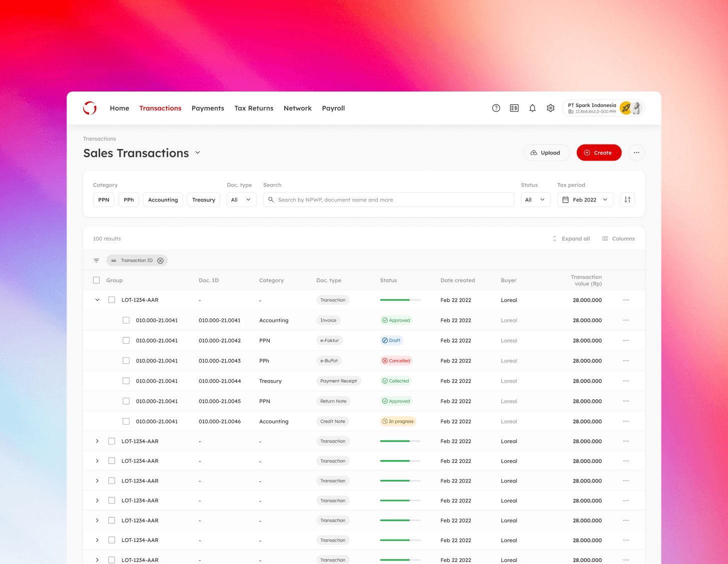This screenshot has height=564, width=728.
Task: Open the news feed icon in header
Action: point(514,108)
